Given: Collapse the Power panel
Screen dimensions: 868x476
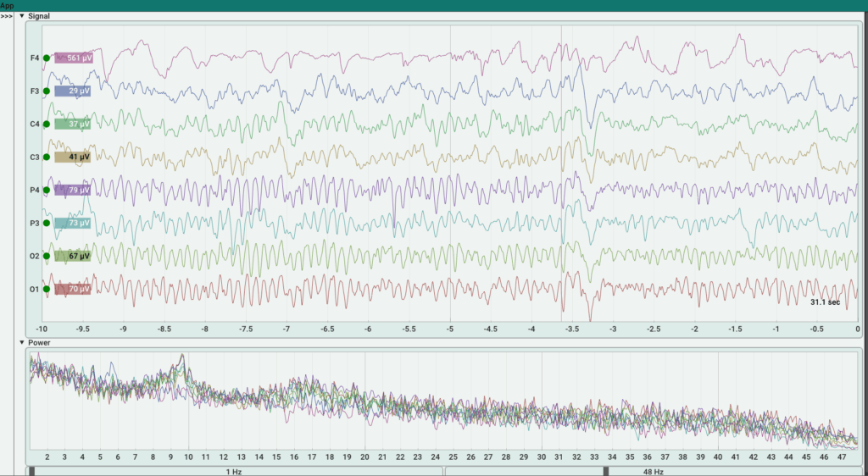Looking at the screenshot, I should pyautogui.click(x=22, y=343).
